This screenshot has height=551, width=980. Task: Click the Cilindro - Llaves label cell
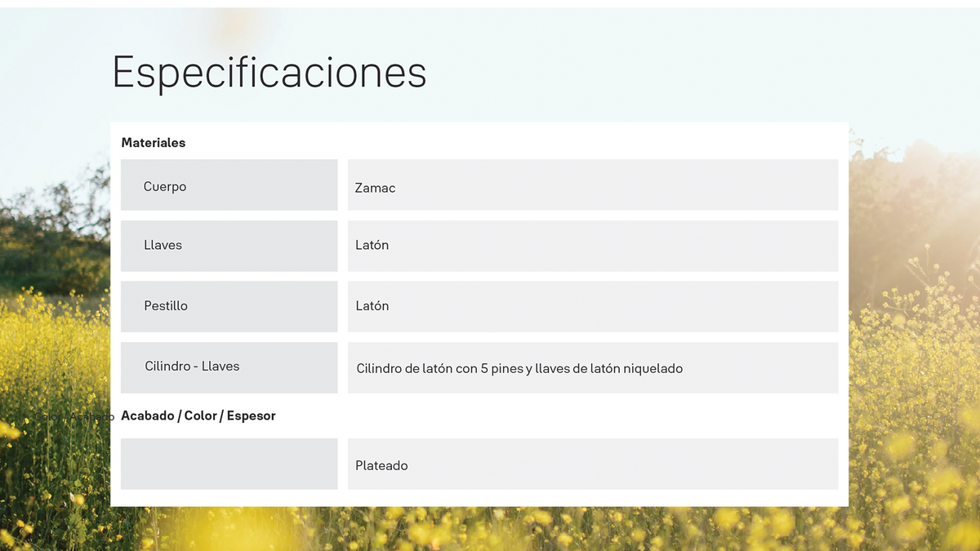[x=229, y=367]
